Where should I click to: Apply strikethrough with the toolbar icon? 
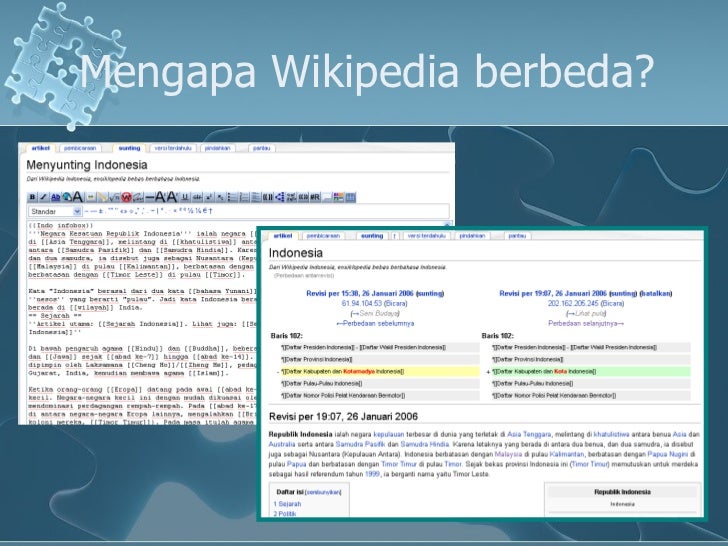click(197, 197)
